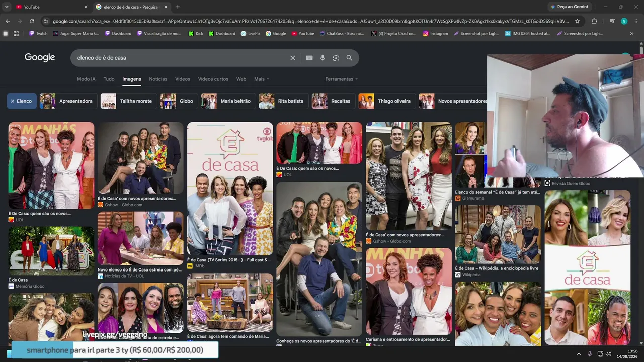Close the 'elenco de é de casa' tab
The width and height of the screenshot is (644, 362).
pos(166,7)
